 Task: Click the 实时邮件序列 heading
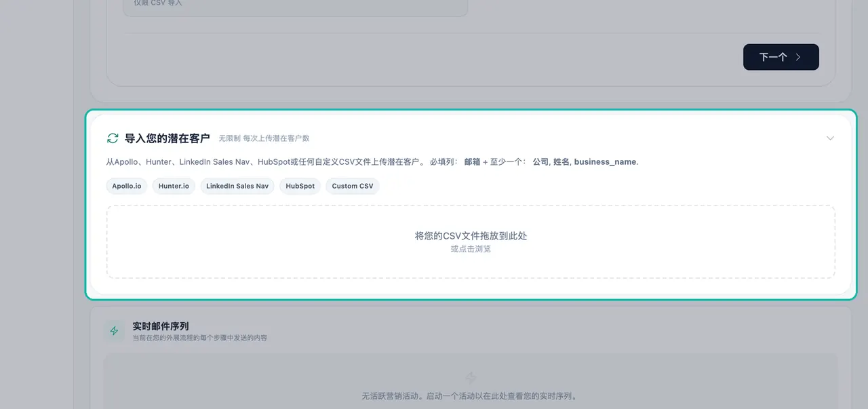click(x=161, y=326)
